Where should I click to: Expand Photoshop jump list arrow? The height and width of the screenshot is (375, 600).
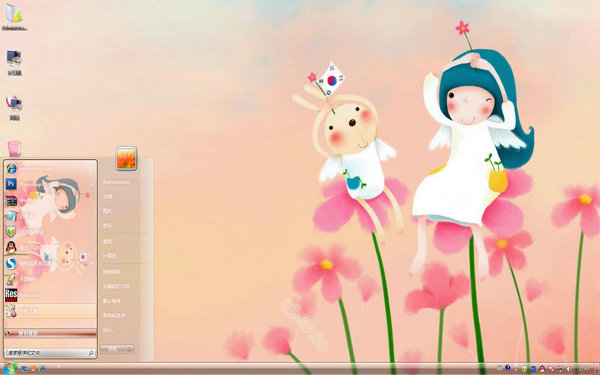[92, 184]
